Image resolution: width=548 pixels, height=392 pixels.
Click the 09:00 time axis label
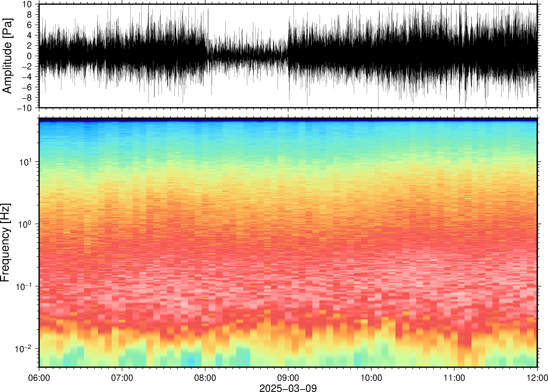point(288,378)
